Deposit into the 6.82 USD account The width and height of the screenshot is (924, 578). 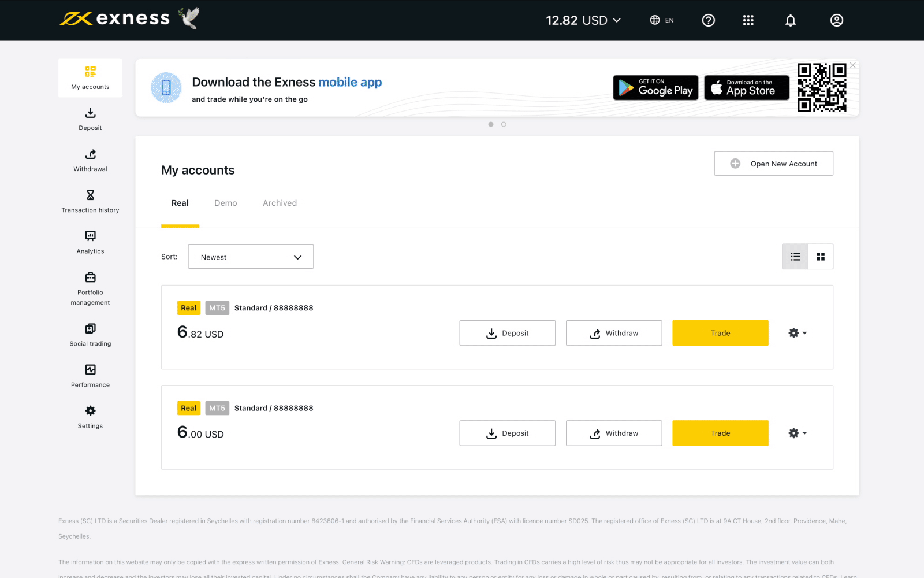click(508, 333)
